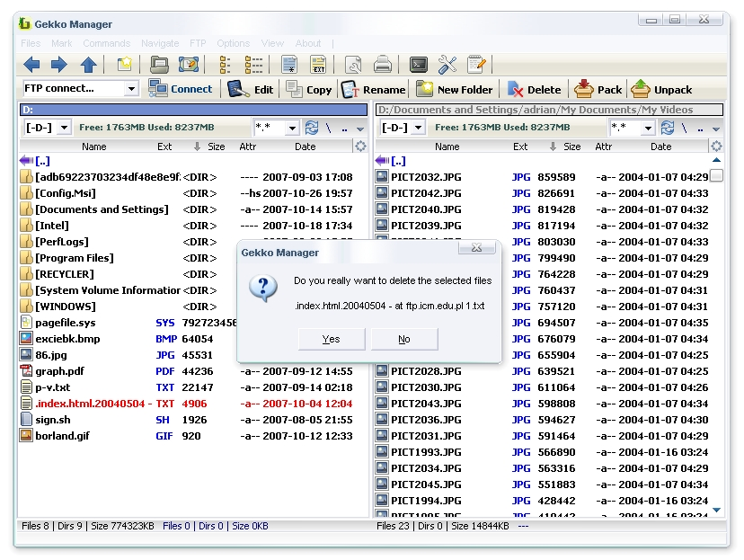Image resolution: width=744 pixels, height=560 pixels.
Task: Click the notepad with pencil icon
Action: 476,65
